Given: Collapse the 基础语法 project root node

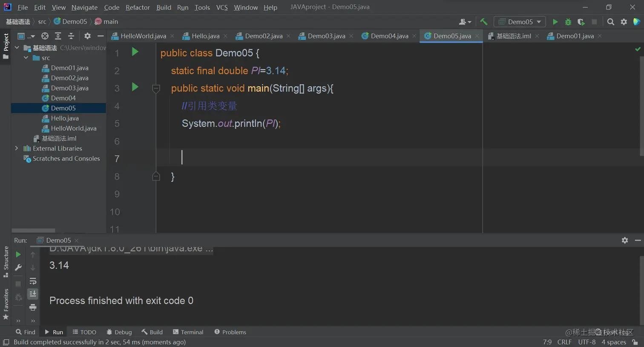Looking at the screenshot, I should tap(17, 48).
